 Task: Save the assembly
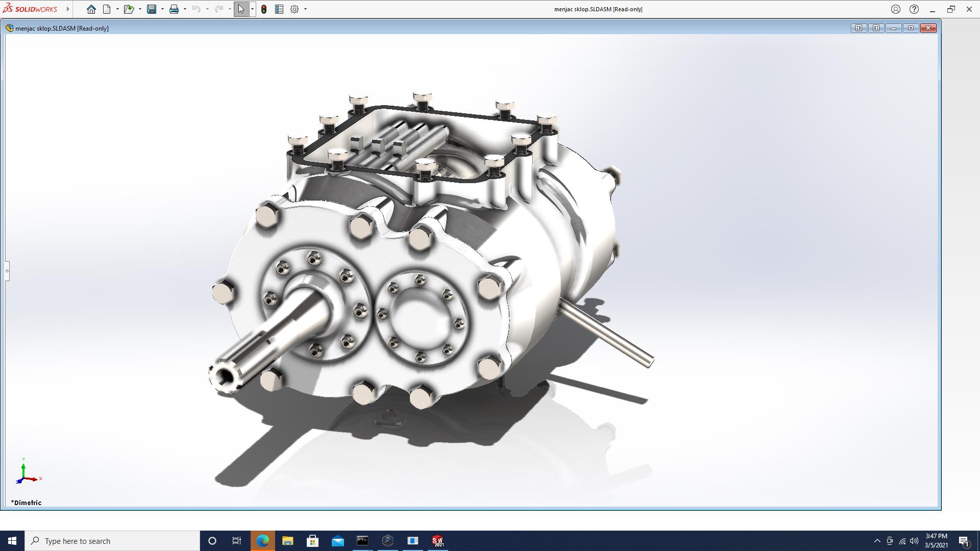coord(152,9)
